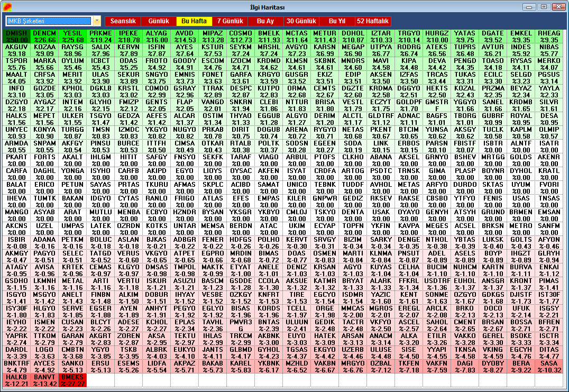This screenshot has height=392, width=569.
Task: Select the ALYAG %16.00 cell
Action: coord(157,37)
